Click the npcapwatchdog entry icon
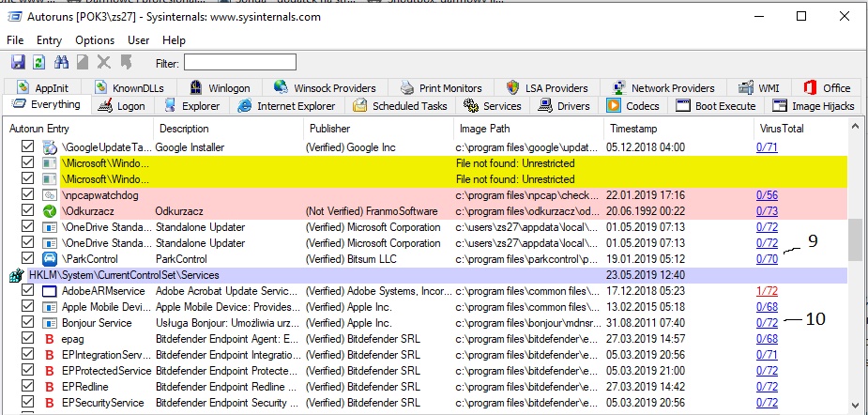868x415 pixels. click(x=50, y=195)
